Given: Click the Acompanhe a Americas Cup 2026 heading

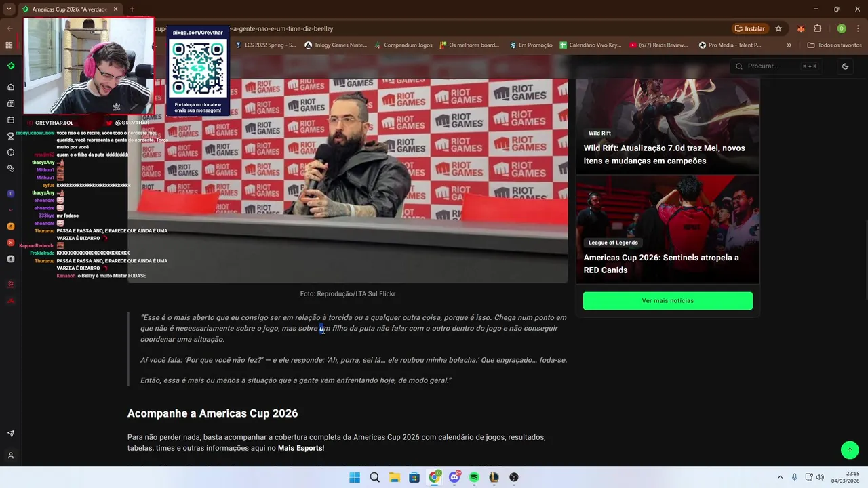Looking at the screenshot, I should pyautogui.click(x=212, y=413).
